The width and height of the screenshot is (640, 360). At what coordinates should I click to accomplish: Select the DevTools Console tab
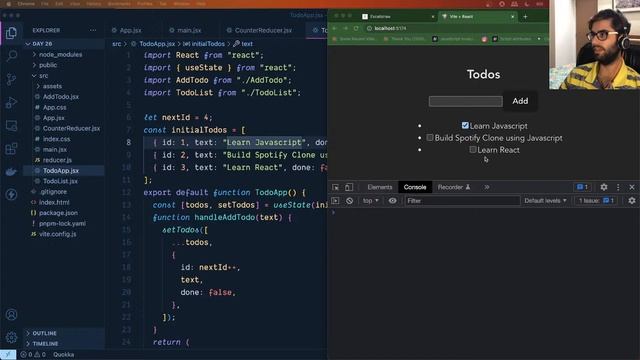[x=415, y=187]
